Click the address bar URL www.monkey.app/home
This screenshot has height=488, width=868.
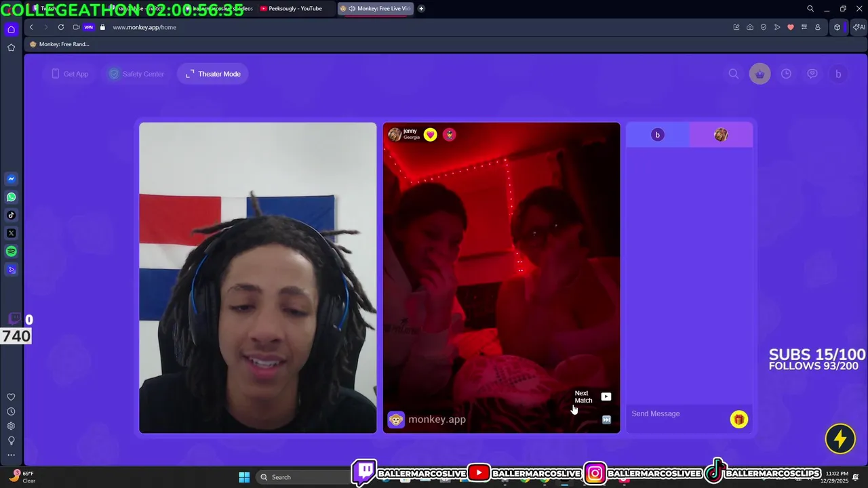coord(144,27)
